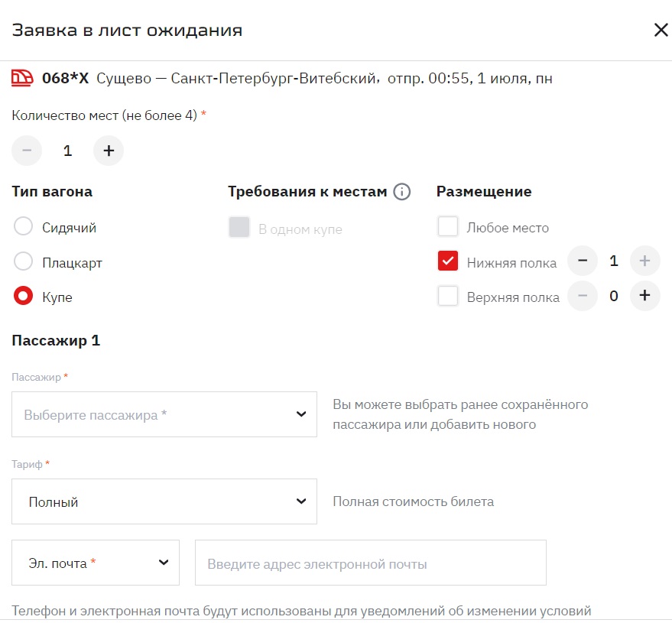Click the info icon beside Требования к местам
Image resolution: width=672 pixels, height=623 pixels.
tap(402, 192)
